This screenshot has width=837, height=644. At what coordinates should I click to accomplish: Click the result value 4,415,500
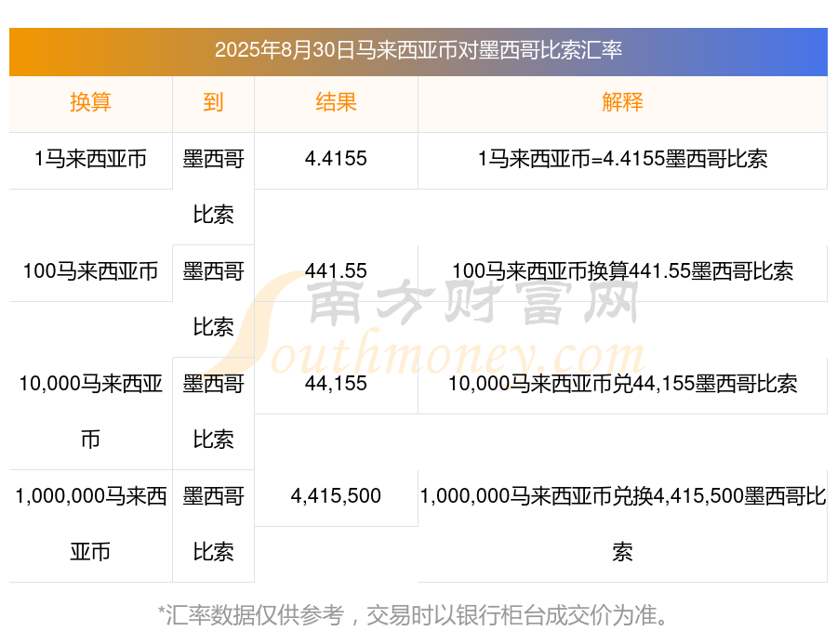(x=336, y=496)
